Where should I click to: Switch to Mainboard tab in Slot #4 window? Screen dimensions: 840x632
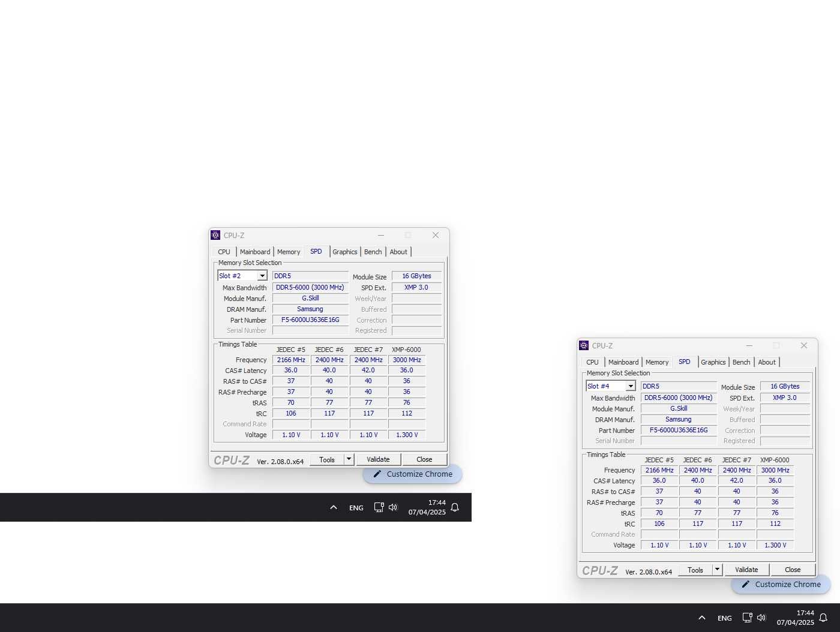(623, 362)
